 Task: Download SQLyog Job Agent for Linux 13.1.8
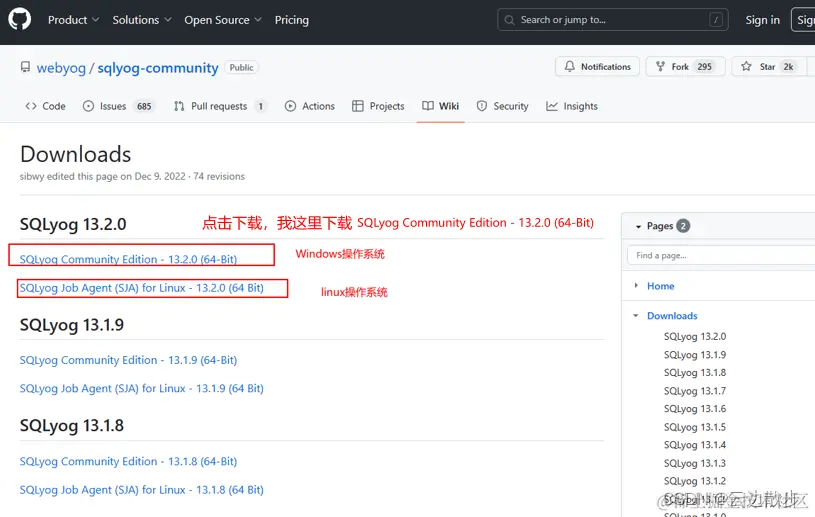click(x=141, y=490)
